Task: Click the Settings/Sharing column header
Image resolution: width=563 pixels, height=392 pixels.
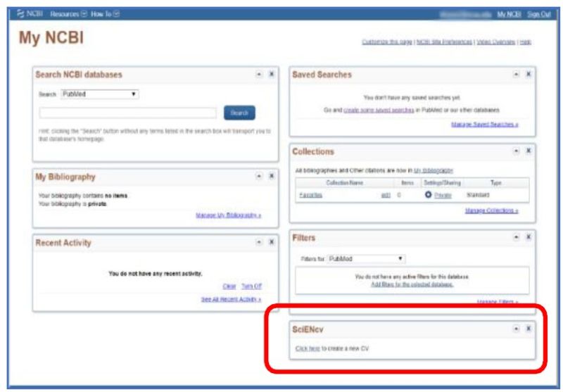Action: tap(442, 183)
